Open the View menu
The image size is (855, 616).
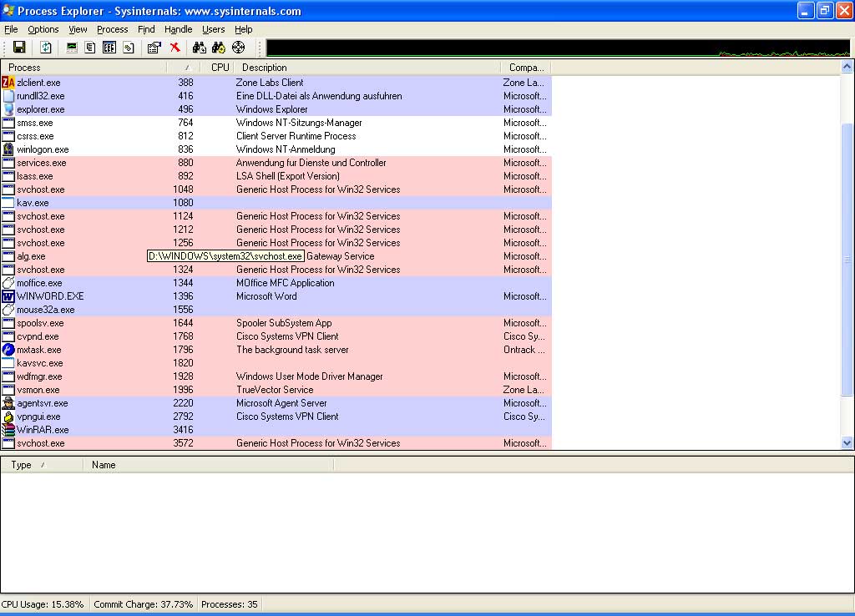pyautogui.click(x=78, y=29)
